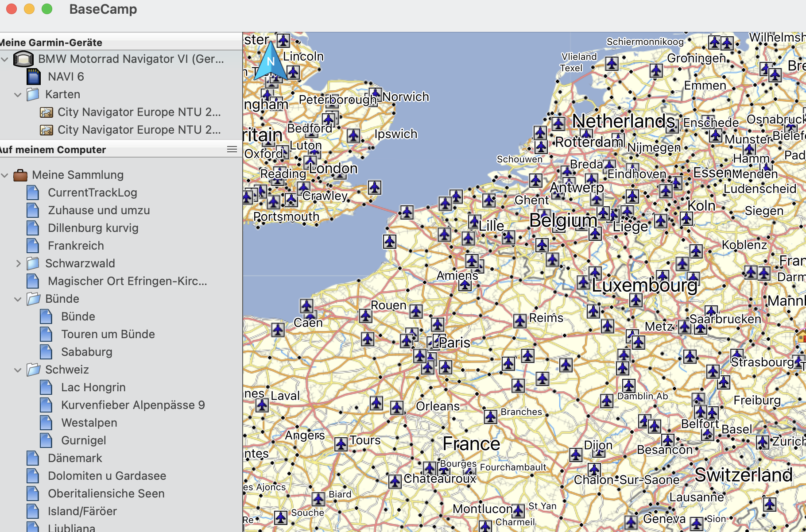Click the Schweiz folder icon
The image size is (806, 532).
point(33,370)
